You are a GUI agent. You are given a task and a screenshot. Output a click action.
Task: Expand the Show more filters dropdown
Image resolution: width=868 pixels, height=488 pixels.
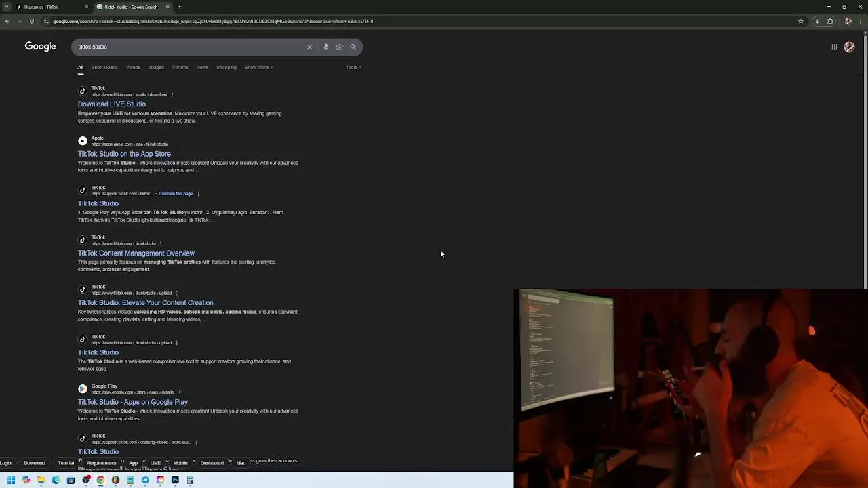click(x=258, y=67)
